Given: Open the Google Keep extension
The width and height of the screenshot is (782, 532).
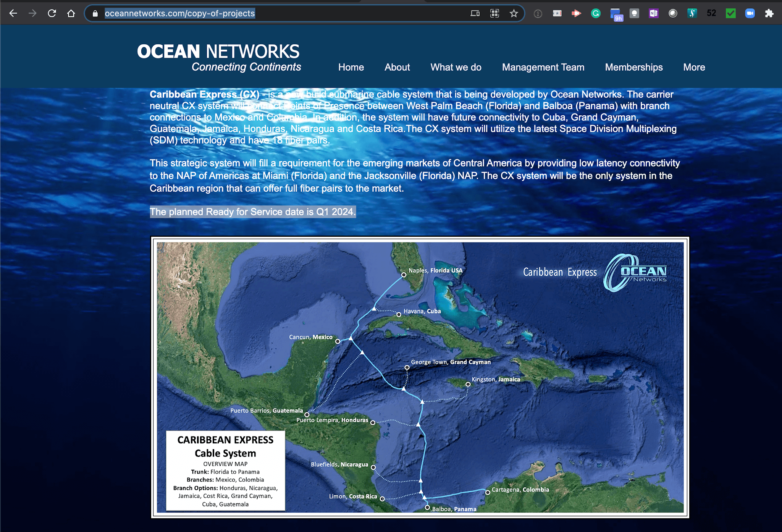Looking at the screenshot, I should pyautogui.click(x=634, y=13).
